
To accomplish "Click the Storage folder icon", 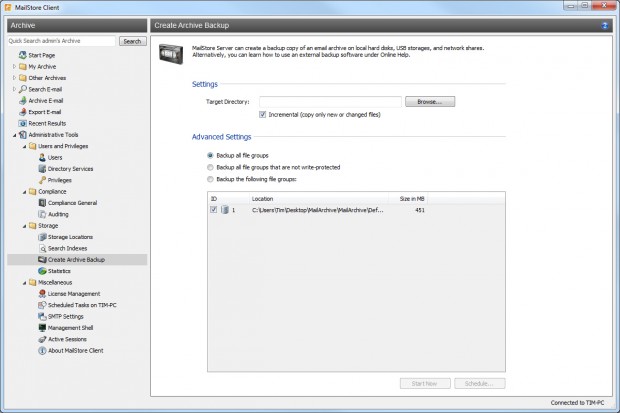I will click(33, 225).
